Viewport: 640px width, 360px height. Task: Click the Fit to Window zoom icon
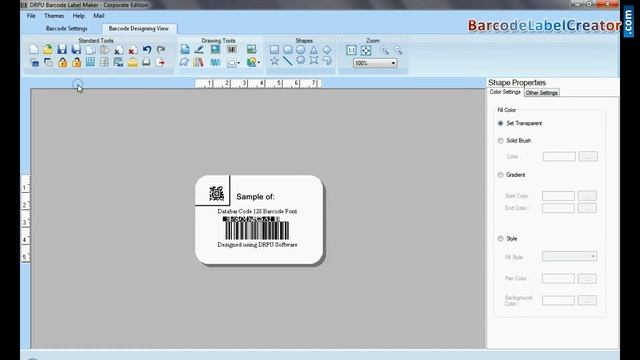(x=366, y=50)
